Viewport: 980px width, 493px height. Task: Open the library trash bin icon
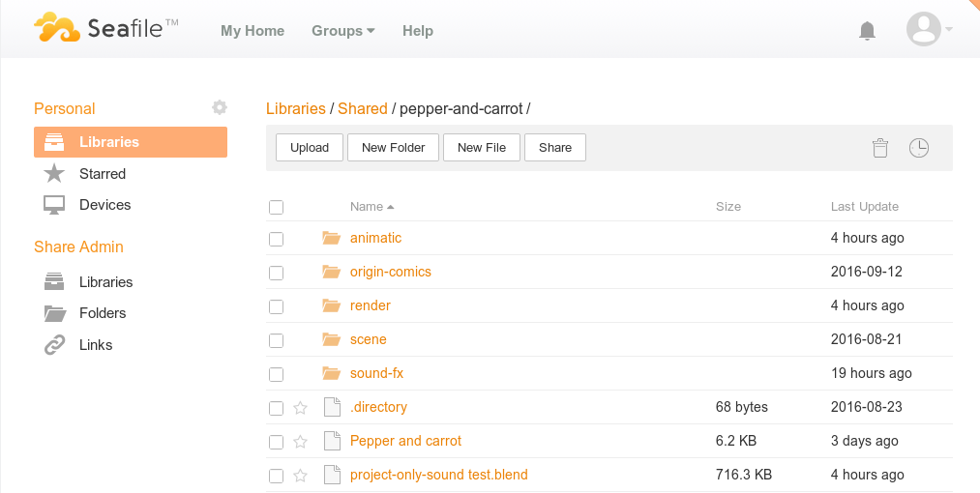pyautogui.click(x=880, y=148)
